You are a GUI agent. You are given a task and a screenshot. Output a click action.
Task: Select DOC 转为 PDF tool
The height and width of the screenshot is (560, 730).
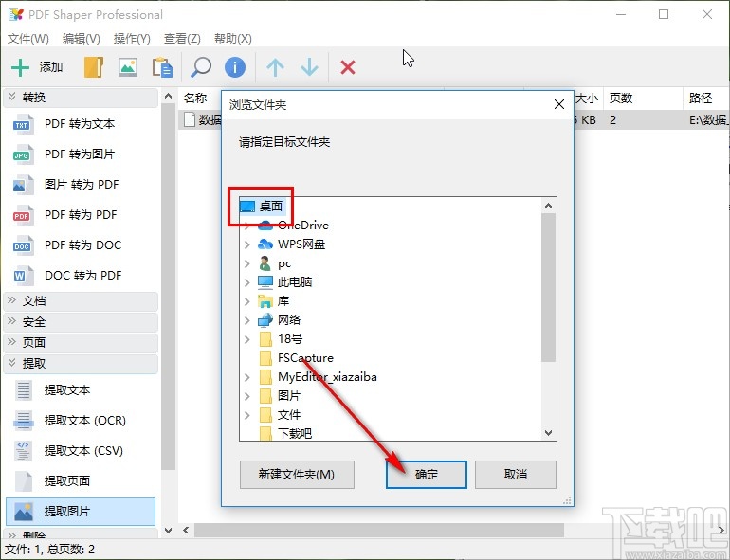80,276
